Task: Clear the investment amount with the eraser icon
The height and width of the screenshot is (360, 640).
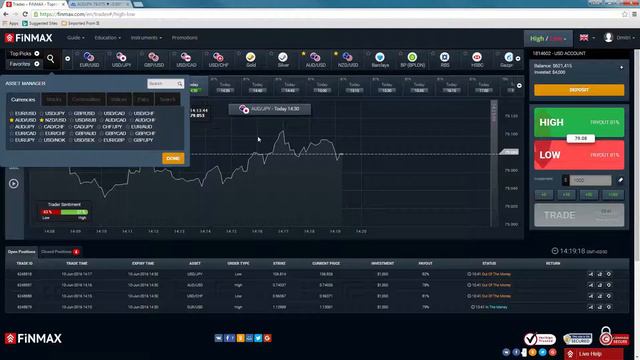Action: tap(620, 180)
